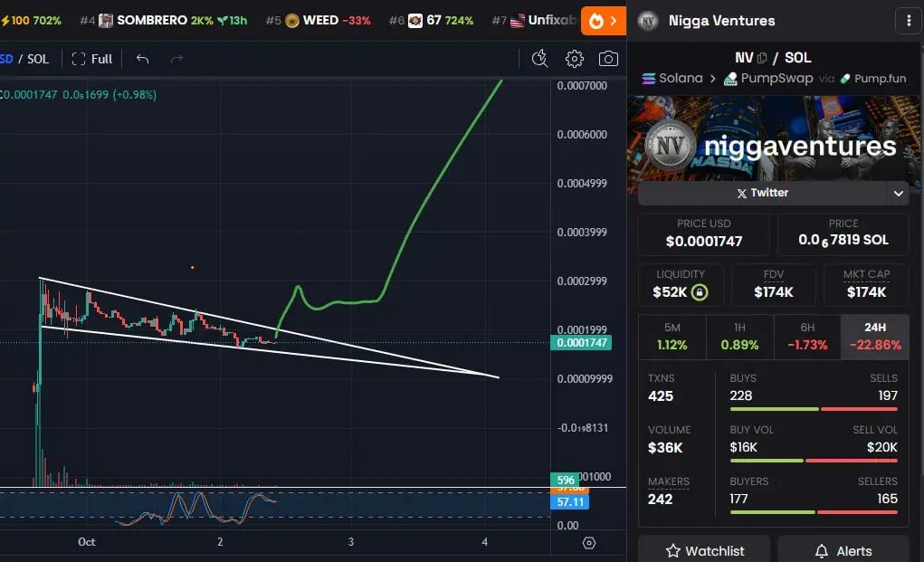Screen dimensions: 924x562
Task: Open trending token #6 named 67
Action: click(431, 21)
